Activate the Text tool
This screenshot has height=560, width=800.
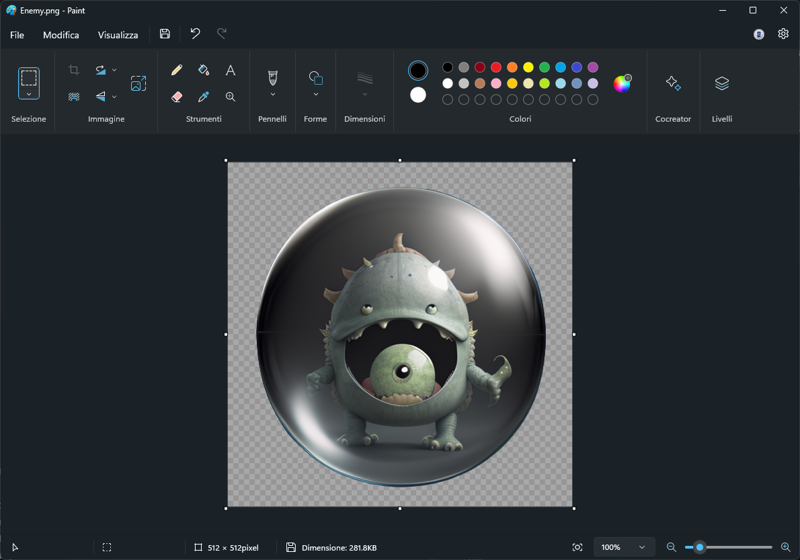click(x=230, y=71)
